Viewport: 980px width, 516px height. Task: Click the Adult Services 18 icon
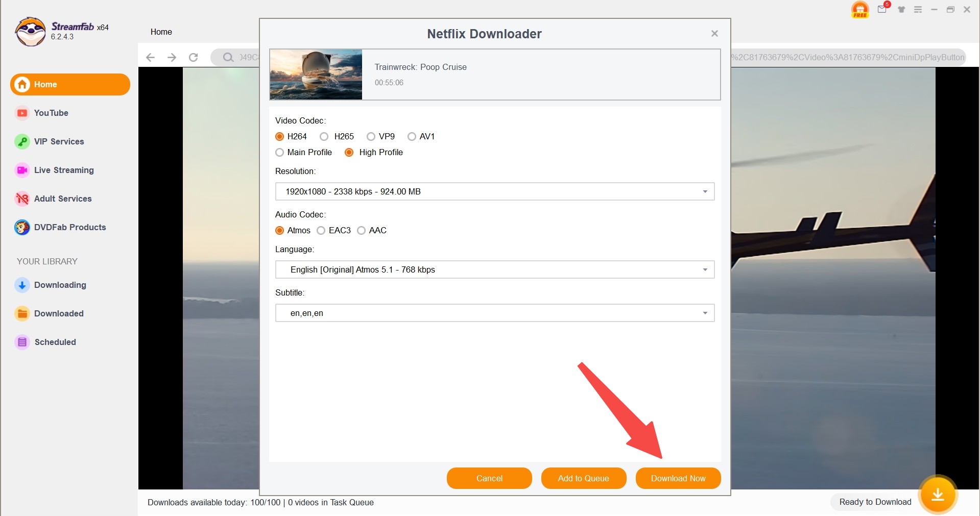(x=22, y=199)
